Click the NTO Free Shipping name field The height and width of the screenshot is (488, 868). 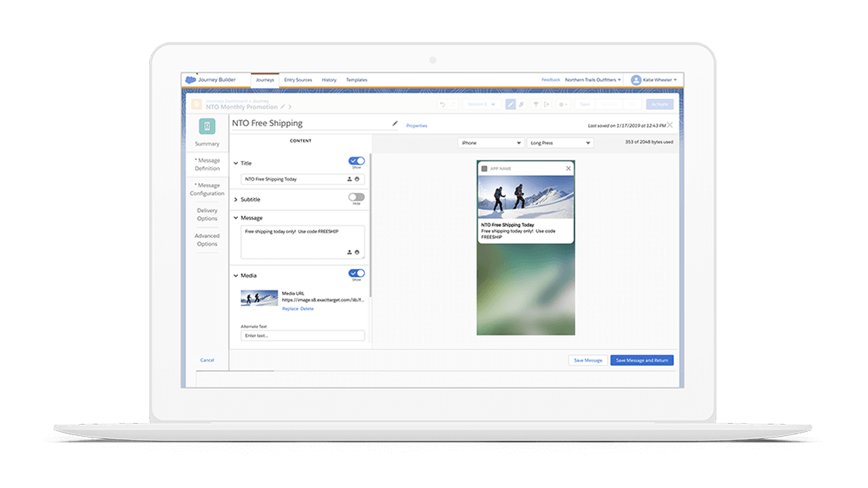[315, 124]
